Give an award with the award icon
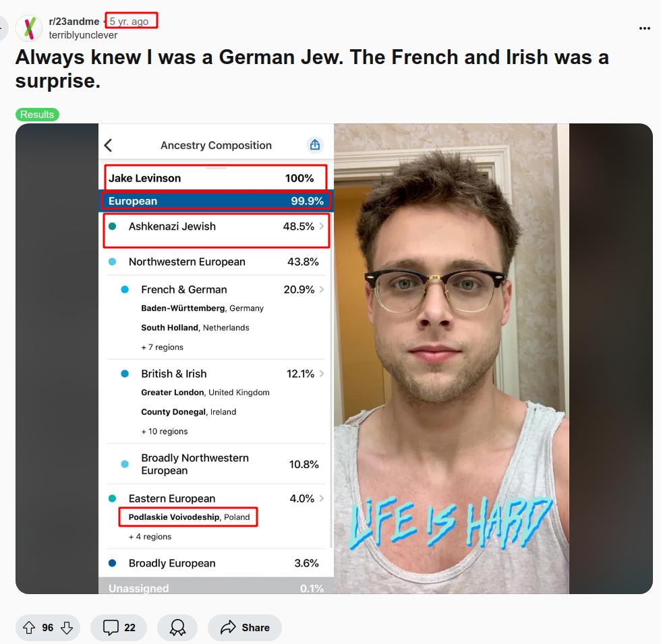This screenshot has width=661, height=644. coord(177,628)
